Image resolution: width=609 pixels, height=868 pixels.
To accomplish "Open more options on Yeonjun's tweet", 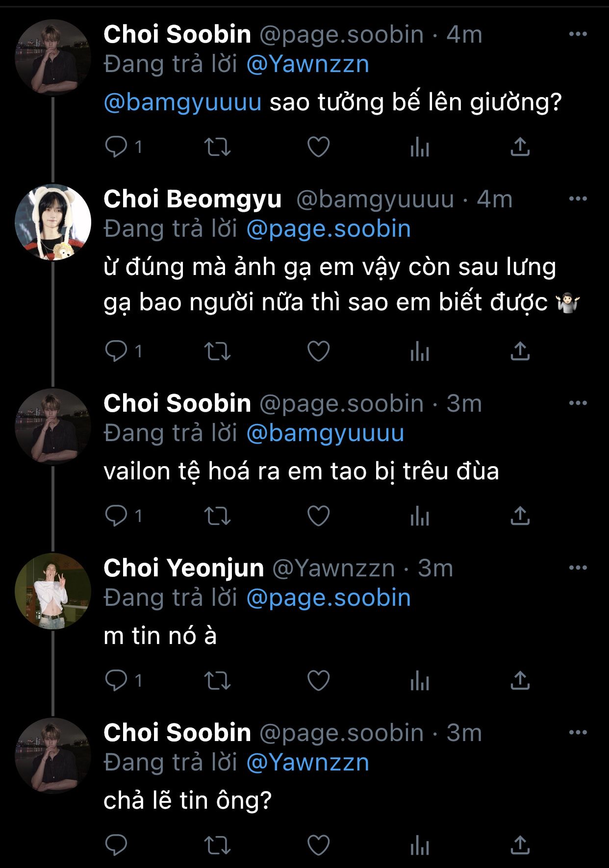I will (578, 568).
